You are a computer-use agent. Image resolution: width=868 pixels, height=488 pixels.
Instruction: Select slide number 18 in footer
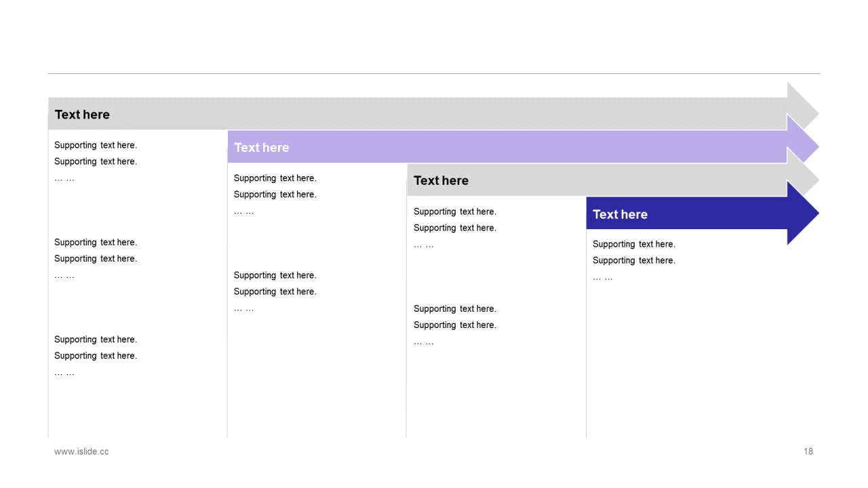(x=808, y=451)
